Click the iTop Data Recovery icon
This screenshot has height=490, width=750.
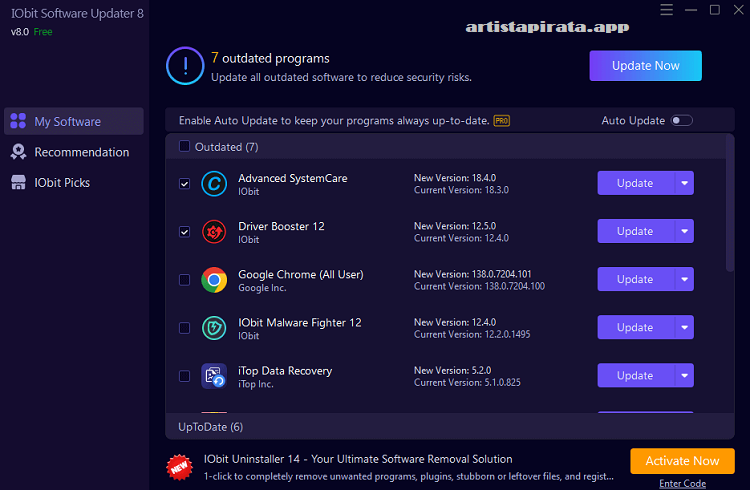coord(214,376)
